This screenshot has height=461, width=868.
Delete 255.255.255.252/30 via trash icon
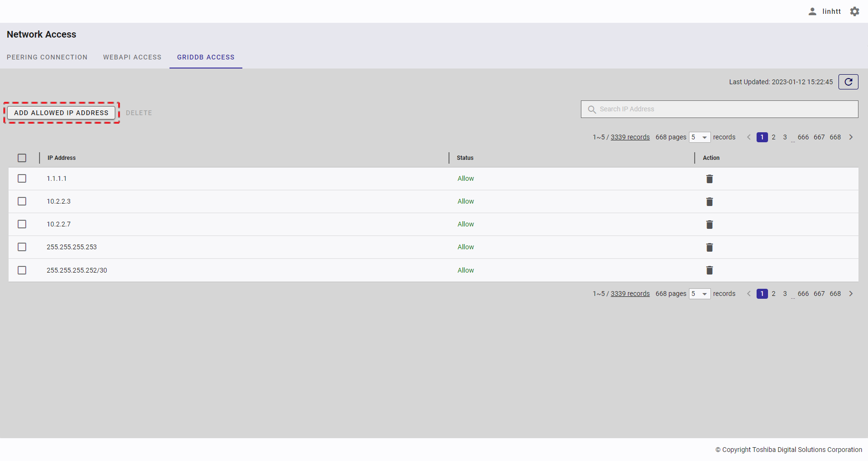pos(709,270)
